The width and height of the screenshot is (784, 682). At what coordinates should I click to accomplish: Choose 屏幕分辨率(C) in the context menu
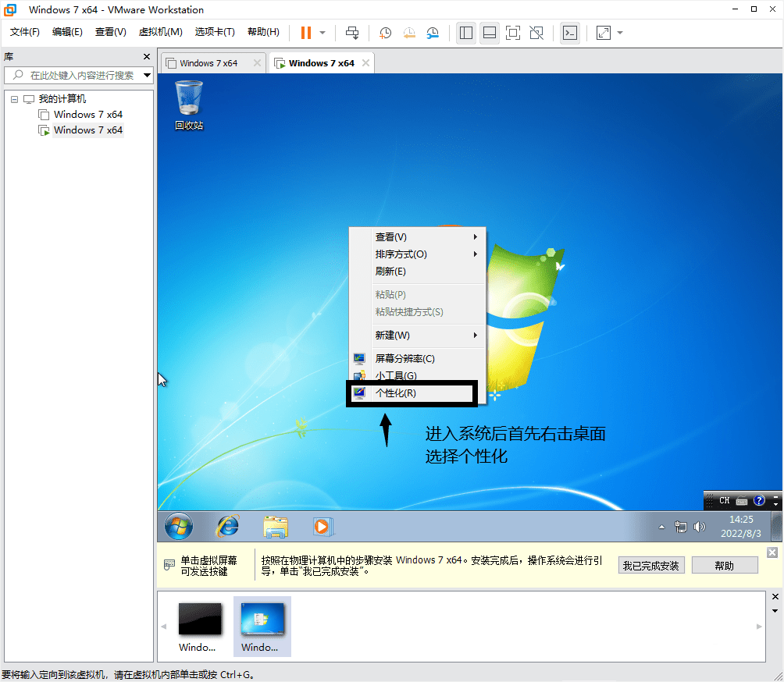pyautogui.click(x=417, y=359)
